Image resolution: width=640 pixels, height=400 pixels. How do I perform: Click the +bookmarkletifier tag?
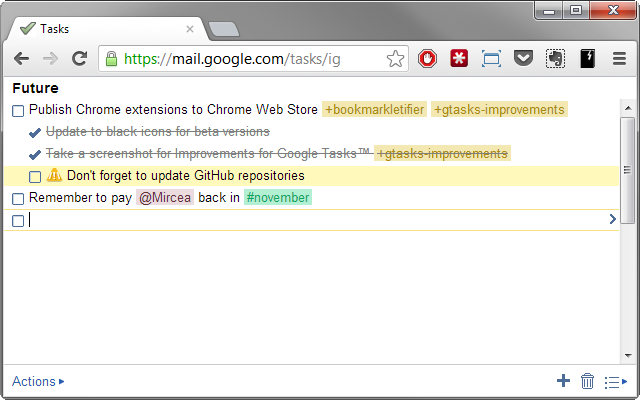(374, 109)
